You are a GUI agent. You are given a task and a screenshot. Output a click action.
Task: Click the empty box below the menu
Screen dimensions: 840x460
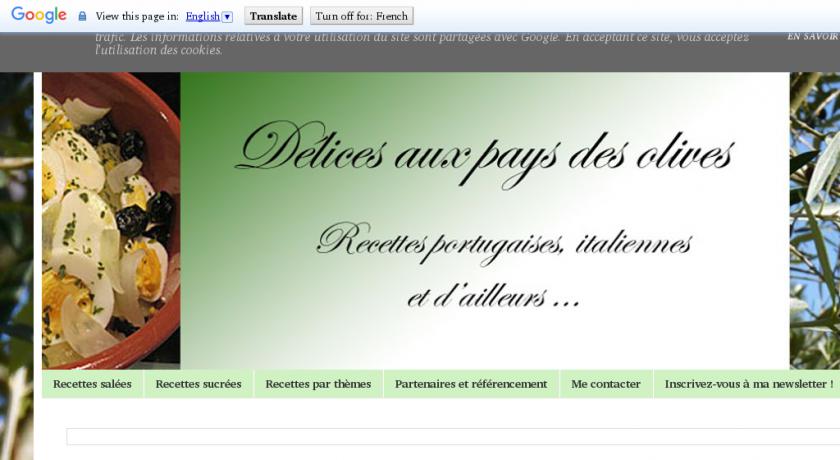453,436
